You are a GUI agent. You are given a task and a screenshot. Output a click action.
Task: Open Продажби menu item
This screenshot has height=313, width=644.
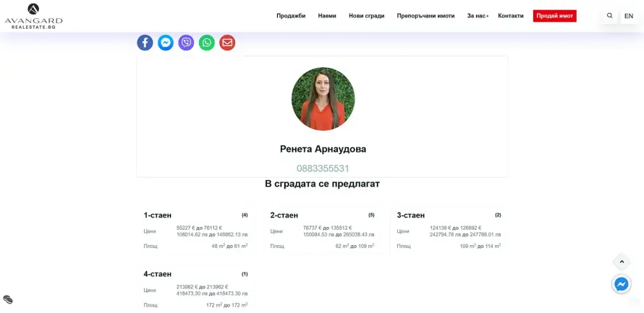[291, 16]
